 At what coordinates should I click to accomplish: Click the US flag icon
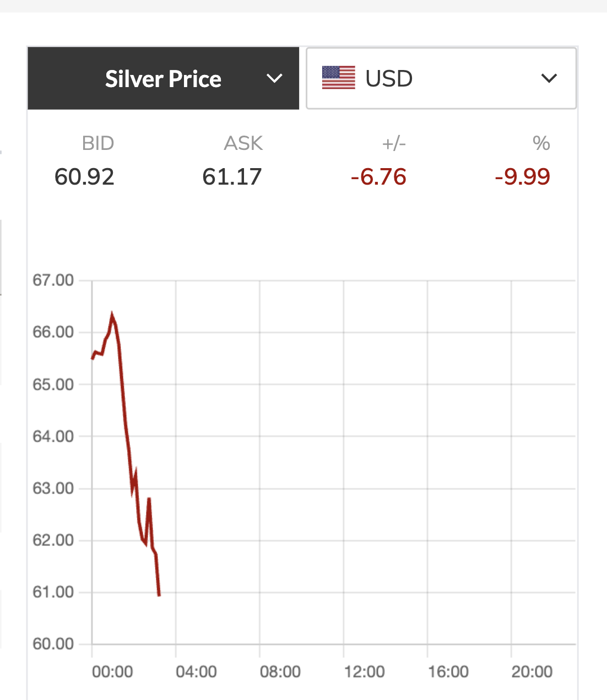pyautogui.click(x=338, y=78)
